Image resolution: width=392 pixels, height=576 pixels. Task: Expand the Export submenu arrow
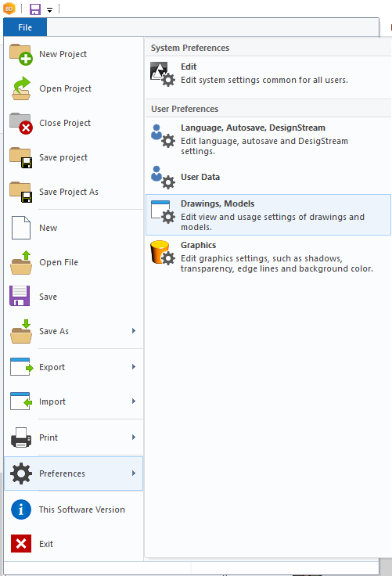134,367
